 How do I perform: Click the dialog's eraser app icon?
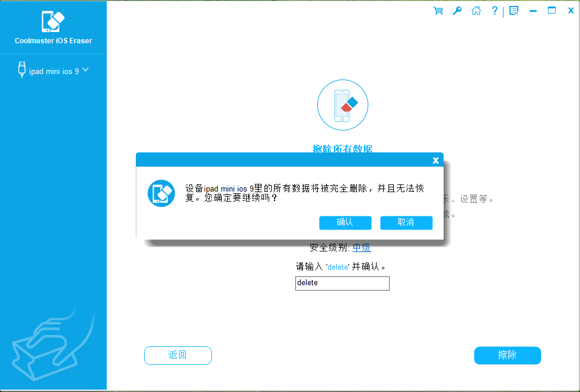click(x=161, y=193)
